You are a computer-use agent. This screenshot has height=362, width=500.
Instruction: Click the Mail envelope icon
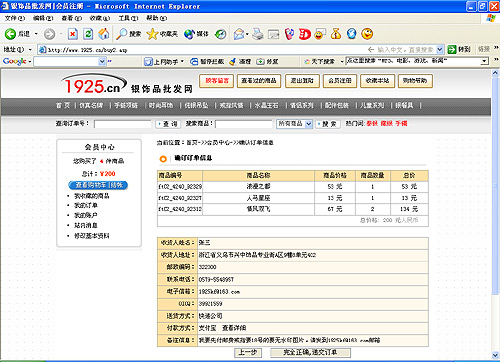239,34
